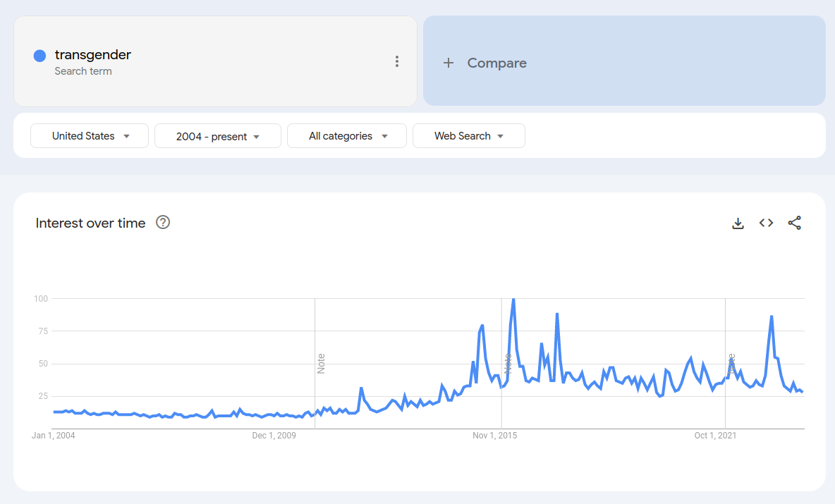Click the highest peak at 100 on the chart
The height and width of the screenshot is (504, 835).
tap(513, 300)
